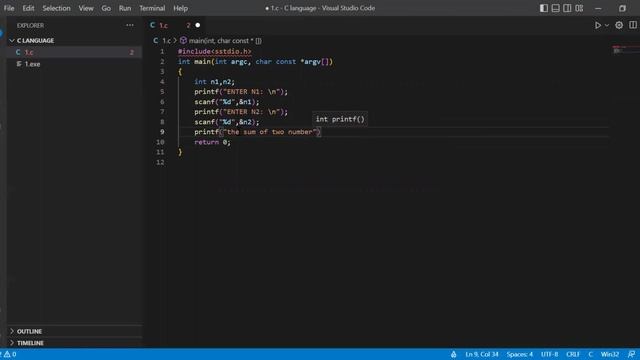This screenshot has height=360, width=640.
Task: Click the minimap on the right
Action: (x=625, y=50)
